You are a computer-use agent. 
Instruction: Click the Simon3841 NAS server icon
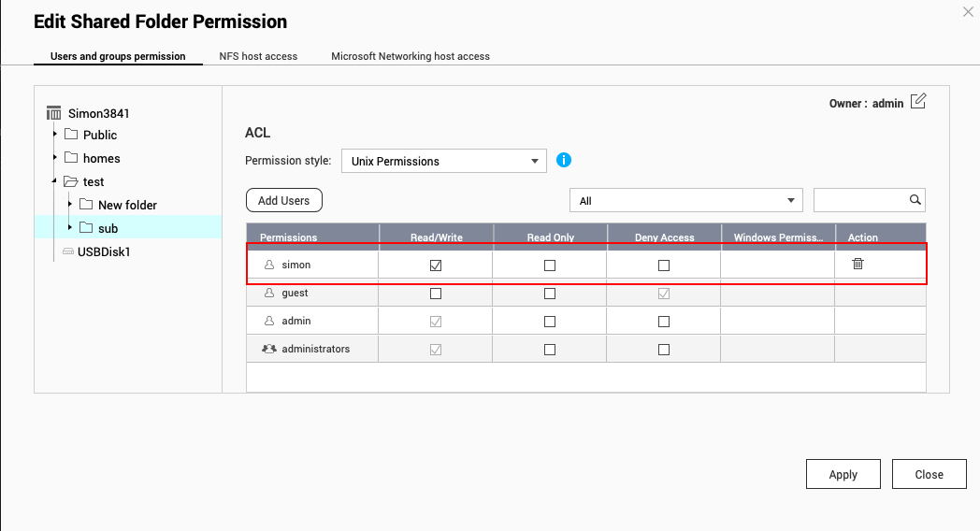(54, 113)
